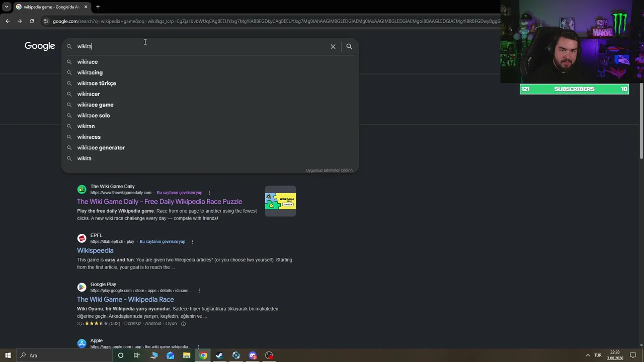
Task: Open Task View on the taskbar
Action: 137,355
